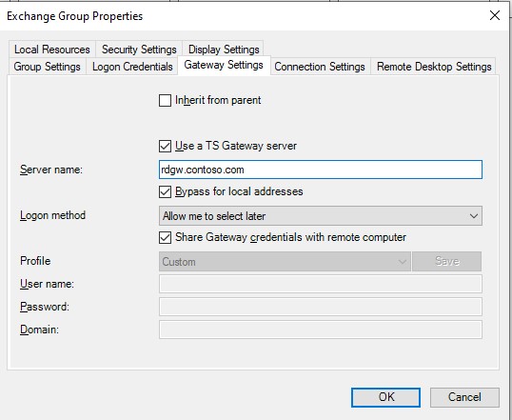Focus the User name field
Viewport: 512px width, 420px height.
pos(321,284)
